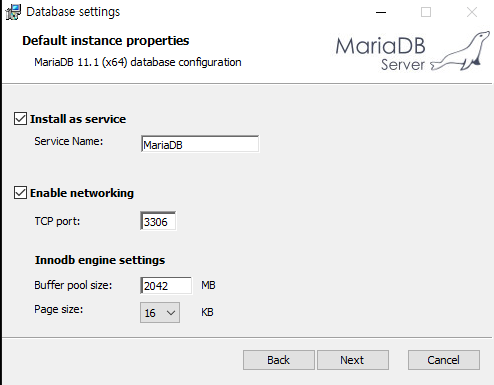494x385 pixels.
Task: Click the Buffer pool size field
Action: point(166,285)
